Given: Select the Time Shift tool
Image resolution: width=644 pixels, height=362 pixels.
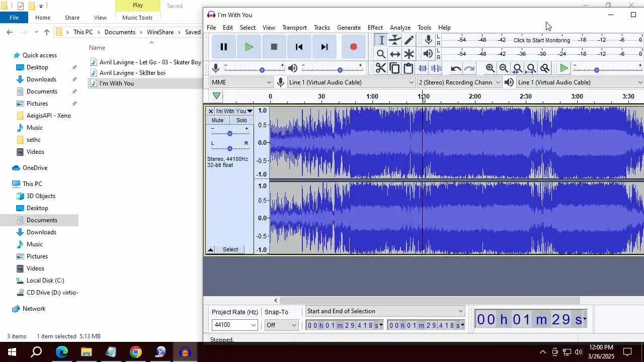Looking at the screenshot, I should (x=395, y=54).
